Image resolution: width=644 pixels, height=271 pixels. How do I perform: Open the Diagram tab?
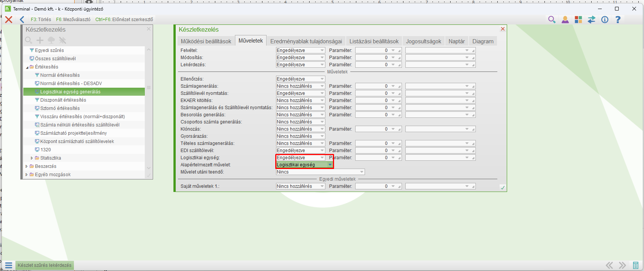(x=483, y=41)
